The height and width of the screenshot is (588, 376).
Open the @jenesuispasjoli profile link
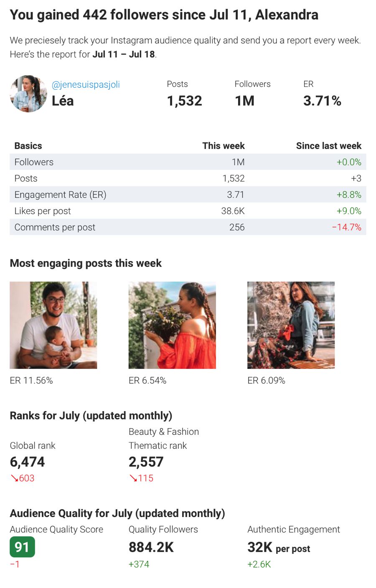(86, 85)
